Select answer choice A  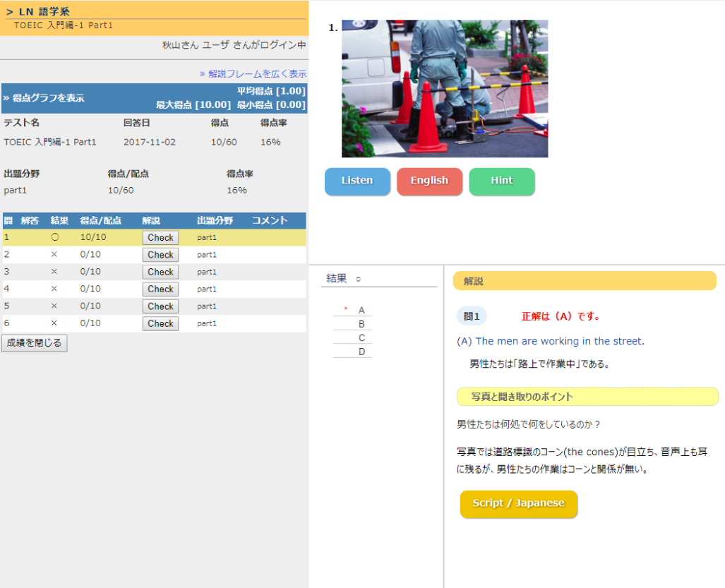click(x=361, y=310)
